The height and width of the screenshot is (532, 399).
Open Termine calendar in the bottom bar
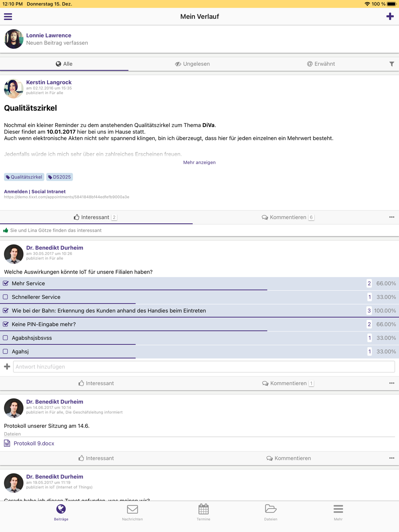pyautogui.click(x=203, y=512)
